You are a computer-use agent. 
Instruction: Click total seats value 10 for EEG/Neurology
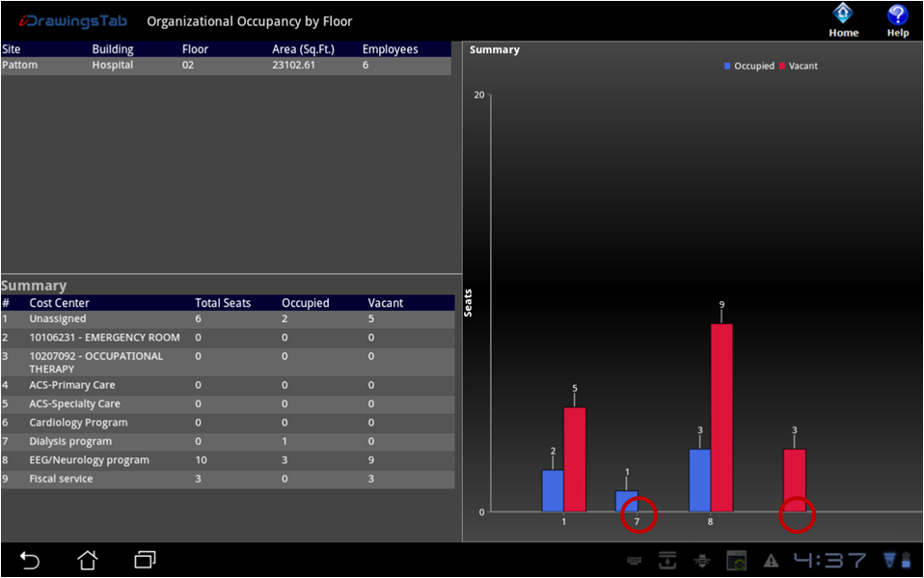[x=201, y=460]
